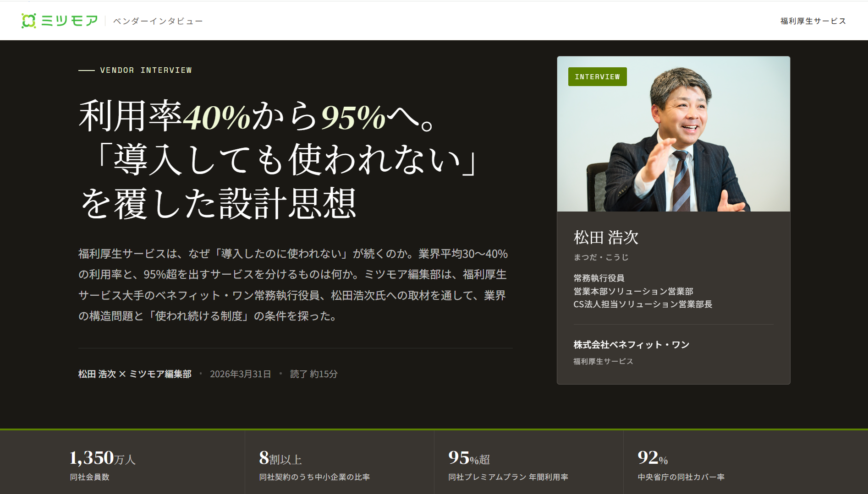
Task: Click the 同社プレミアムプラン 年間利用率 label
Action: pyautogui.click(x=508, y=477)
